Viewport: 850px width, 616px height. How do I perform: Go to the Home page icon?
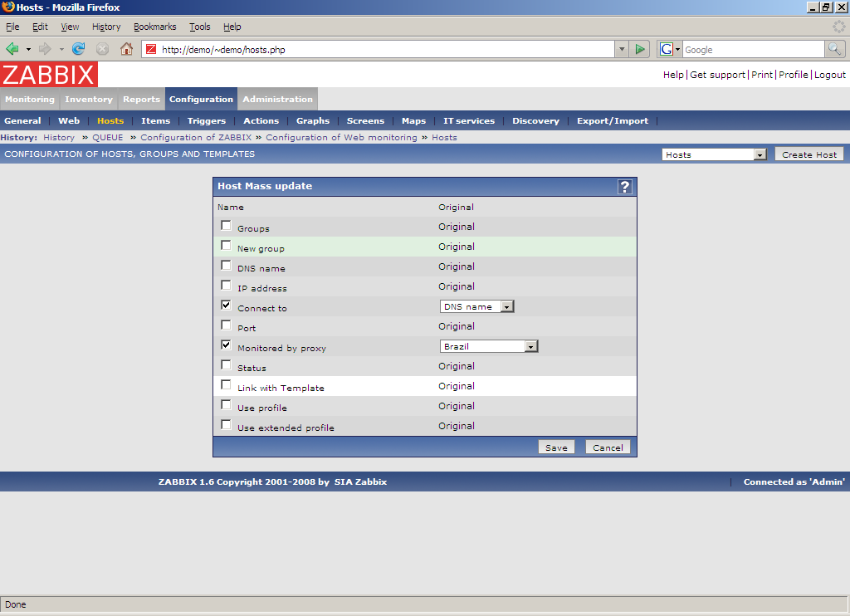pyautogui.click(x=126, y=49)
